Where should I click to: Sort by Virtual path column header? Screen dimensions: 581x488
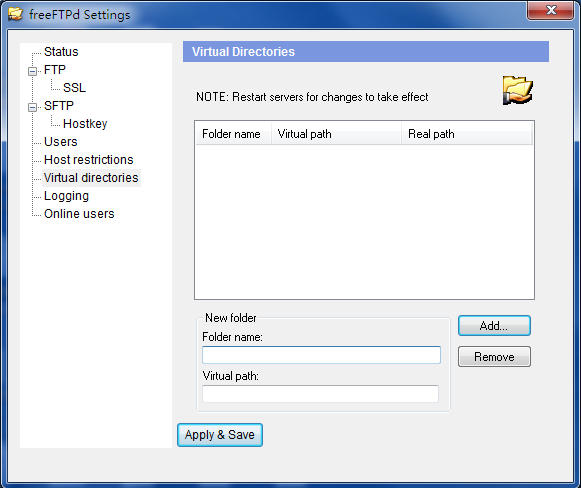click(x=336, y=134)
